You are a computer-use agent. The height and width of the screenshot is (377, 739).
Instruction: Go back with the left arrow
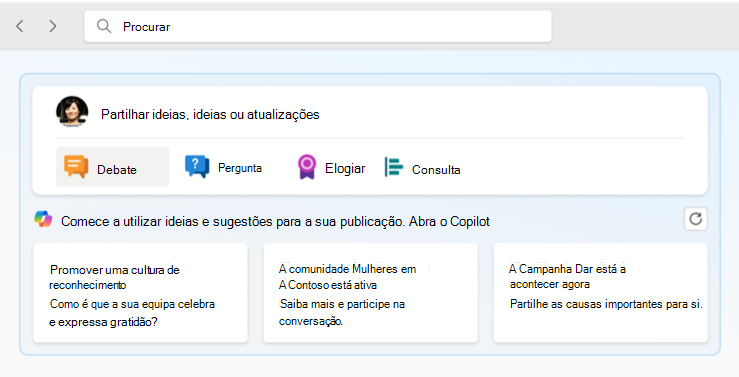click(19, 26)
